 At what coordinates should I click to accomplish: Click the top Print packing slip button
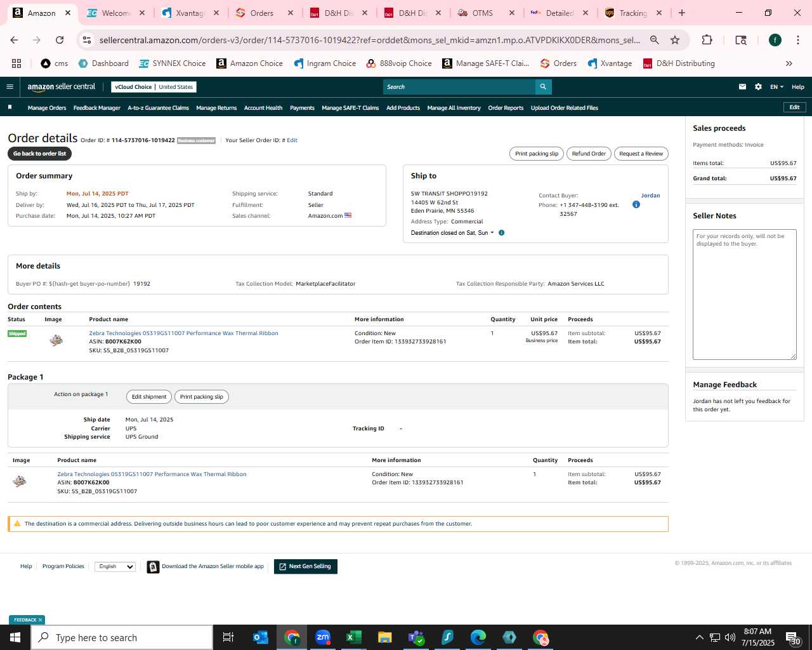pos(537,154)
